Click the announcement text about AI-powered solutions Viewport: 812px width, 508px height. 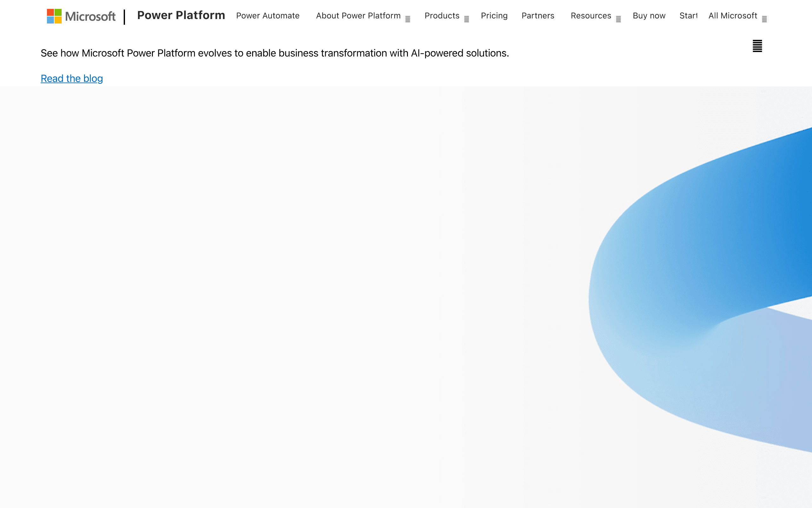[x=275, y=53]
